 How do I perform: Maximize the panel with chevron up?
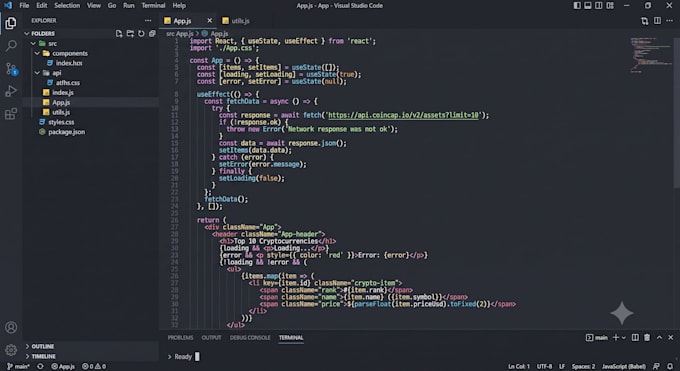659,338
